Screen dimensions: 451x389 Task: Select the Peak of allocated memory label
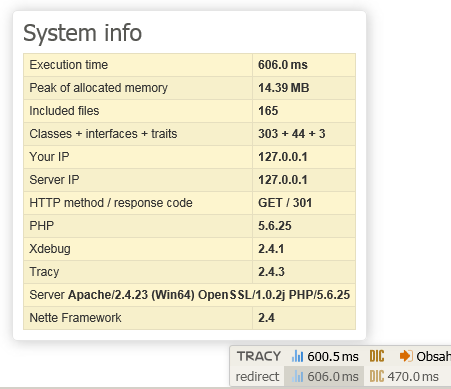point(98,88)
